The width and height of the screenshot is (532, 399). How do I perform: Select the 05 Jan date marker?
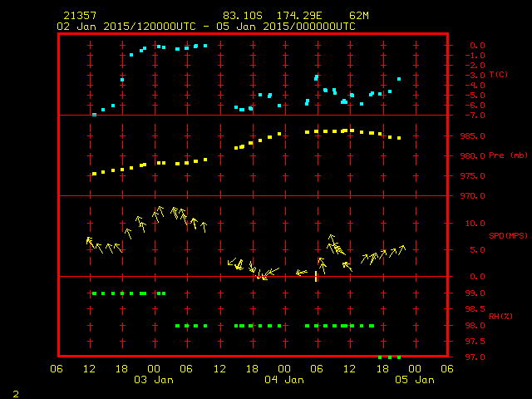pyautogui.click(x=414, y=380)
